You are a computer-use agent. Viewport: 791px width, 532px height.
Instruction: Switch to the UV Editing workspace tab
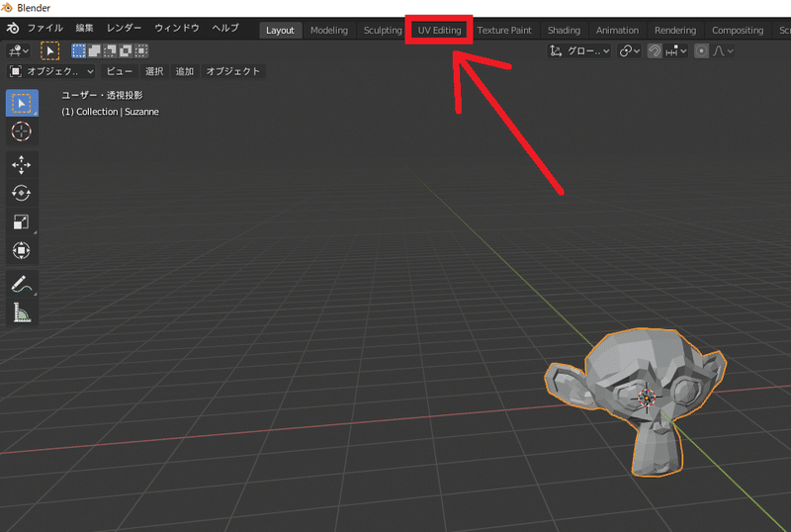pos(439,31)
